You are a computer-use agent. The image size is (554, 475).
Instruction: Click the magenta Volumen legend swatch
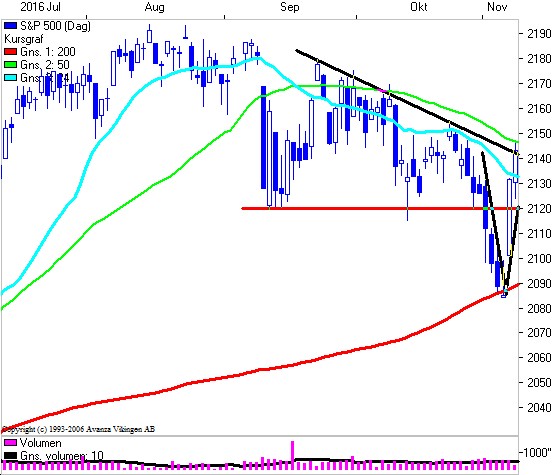pyautogui.click(x=10, y=442)
